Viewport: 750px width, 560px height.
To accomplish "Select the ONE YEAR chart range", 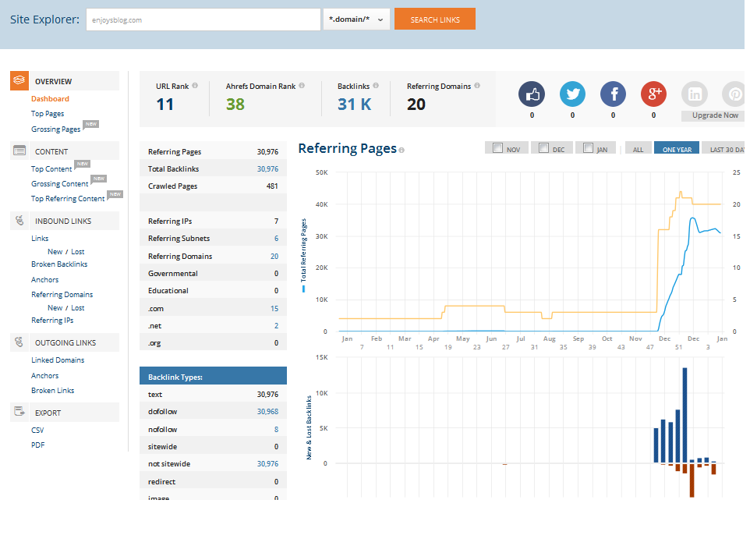I will pyautogui.click(x=677, y=148).
